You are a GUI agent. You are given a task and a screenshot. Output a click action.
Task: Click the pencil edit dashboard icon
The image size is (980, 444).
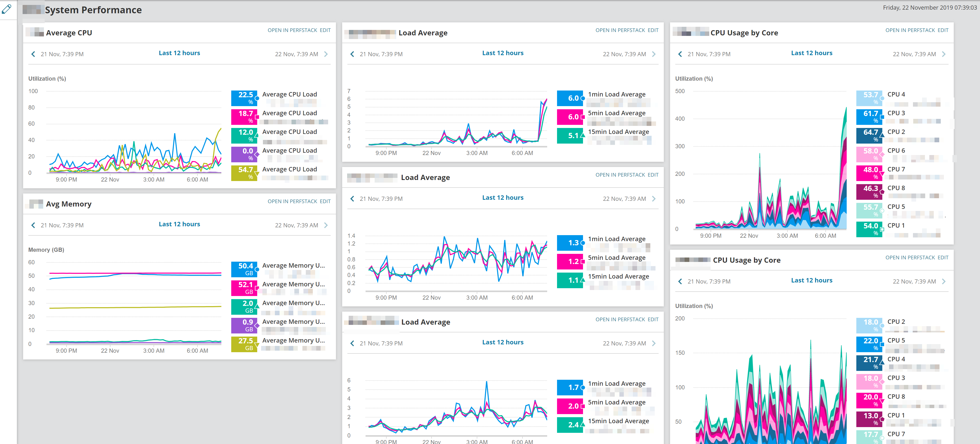click(x=7, y=9)
